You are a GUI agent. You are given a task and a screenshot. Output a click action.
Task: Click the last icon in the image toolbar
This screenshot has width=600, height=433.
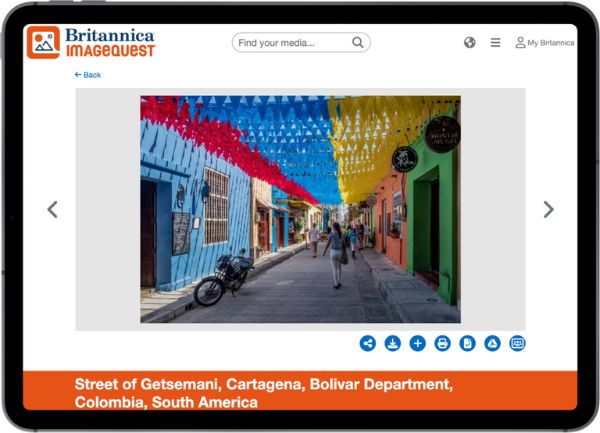[517, 343]
